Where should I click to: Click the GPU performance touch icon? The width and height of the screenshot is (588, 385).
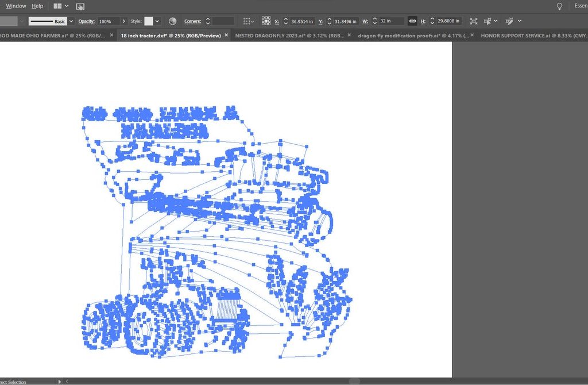click(80, 6)
